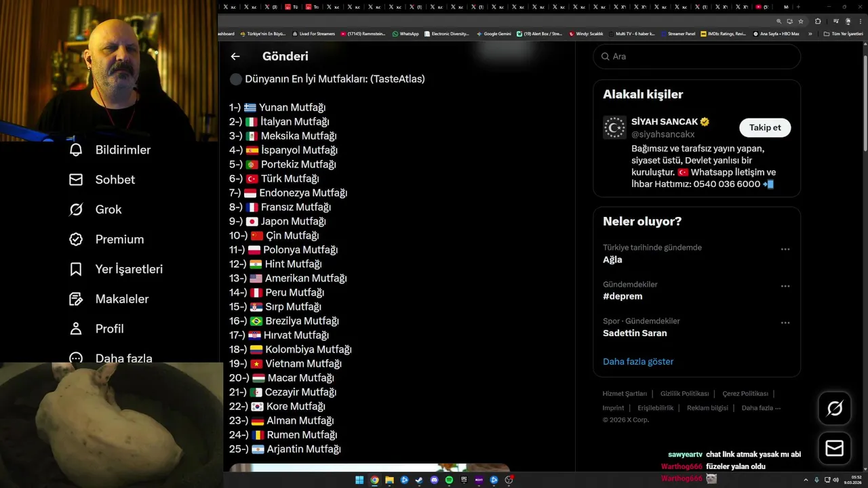The image size is (868, 488).
Task: Click SİYAH SANCAK profile avatar
Action: (x=614, y=127)
